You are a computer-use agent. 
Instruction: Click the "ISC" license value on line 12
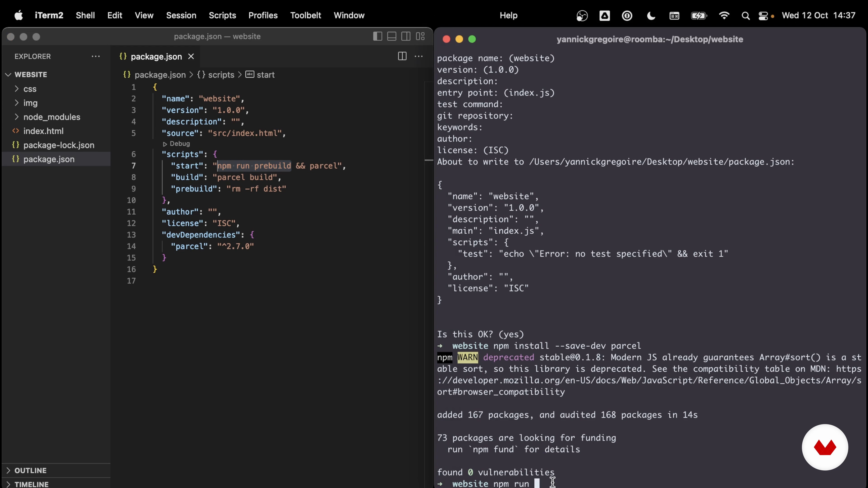pos(224,223)
